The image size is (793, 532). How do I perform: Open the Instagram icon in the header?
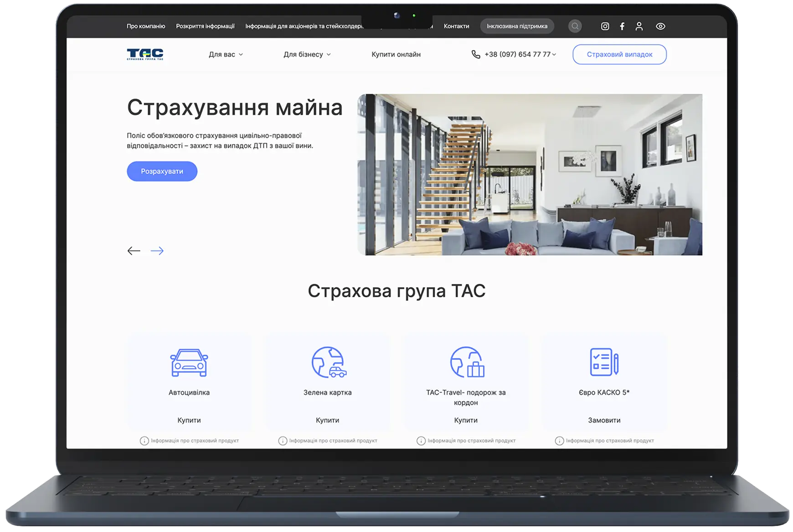tap(605, 26)
